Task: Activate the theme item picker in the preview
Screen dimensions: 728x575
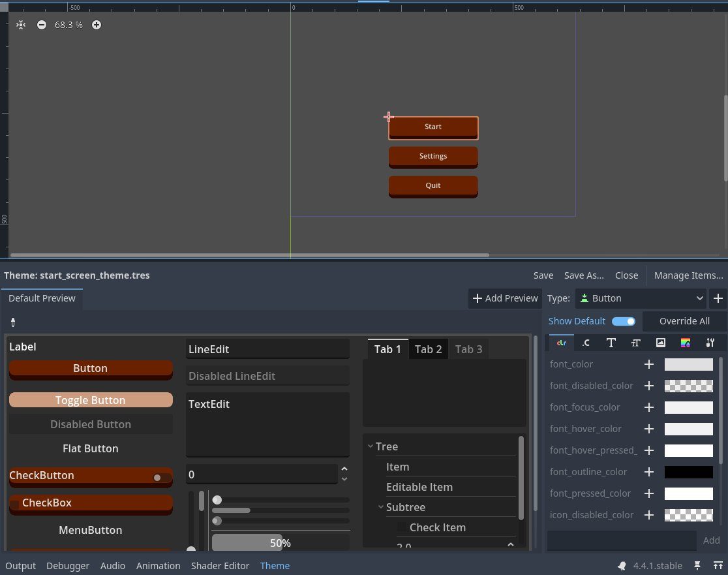Action: click(x=12, y=322)
